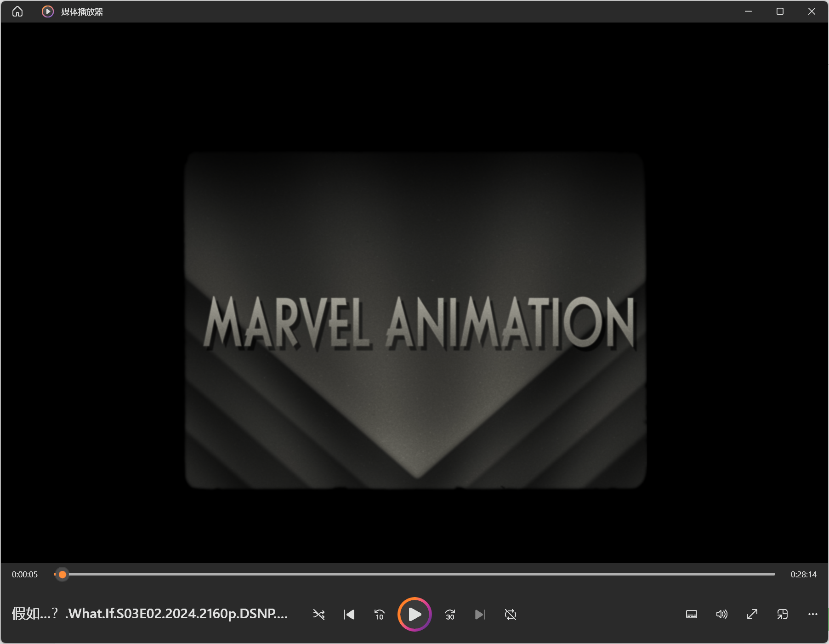The height and width of the screenshot is (644, 829).
Task: Click the orange seek bar thumb
Action: tap(62, 574)
